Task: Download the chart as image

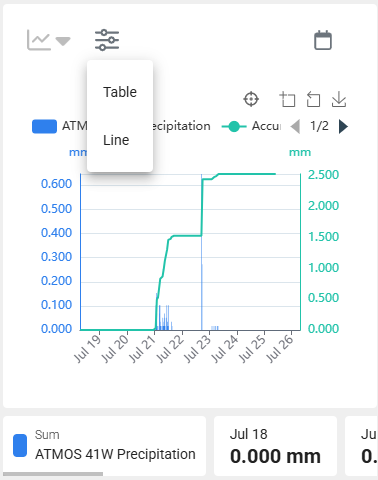Action: tap(339, 99)
